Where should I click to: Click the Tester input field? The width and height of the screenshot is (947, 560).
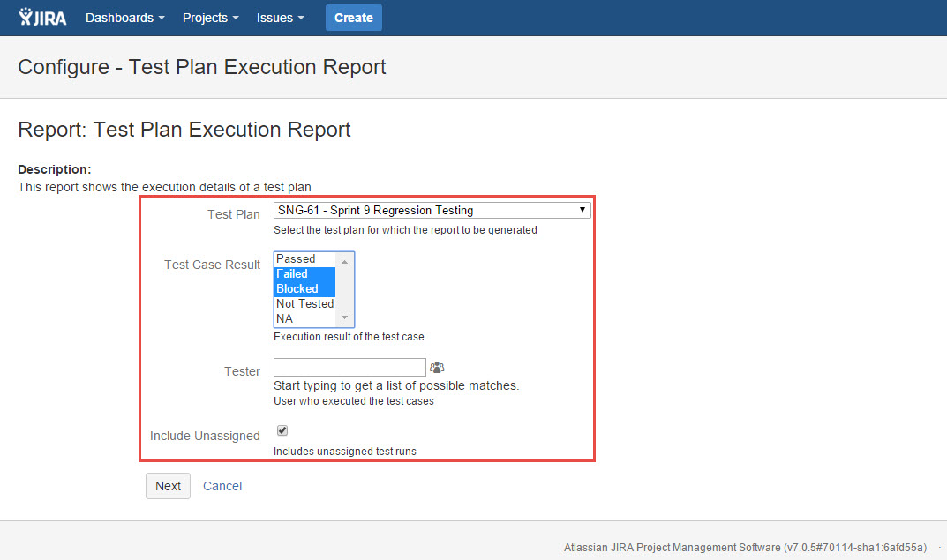pos(349,368)
